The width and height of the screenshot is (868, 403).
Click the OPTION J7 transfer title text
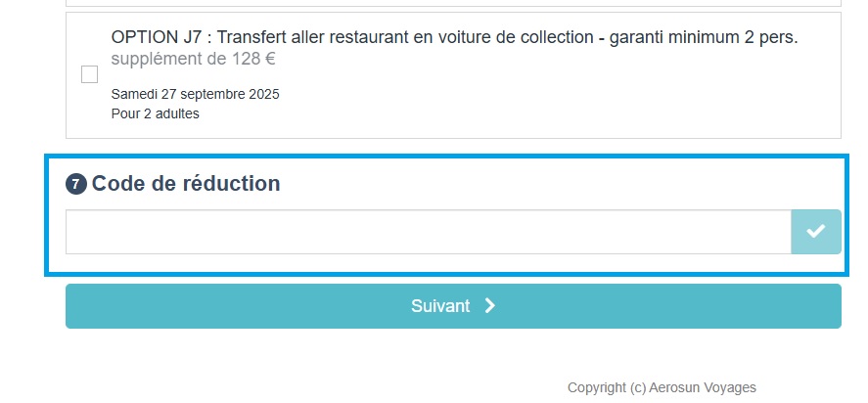454,37
